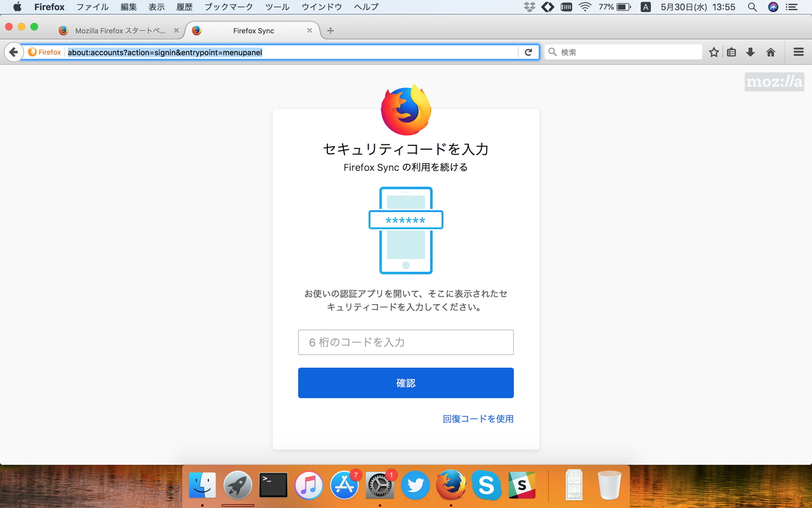812x508 pixels.
Task: Reload the current page
Action: click(529, 52)
